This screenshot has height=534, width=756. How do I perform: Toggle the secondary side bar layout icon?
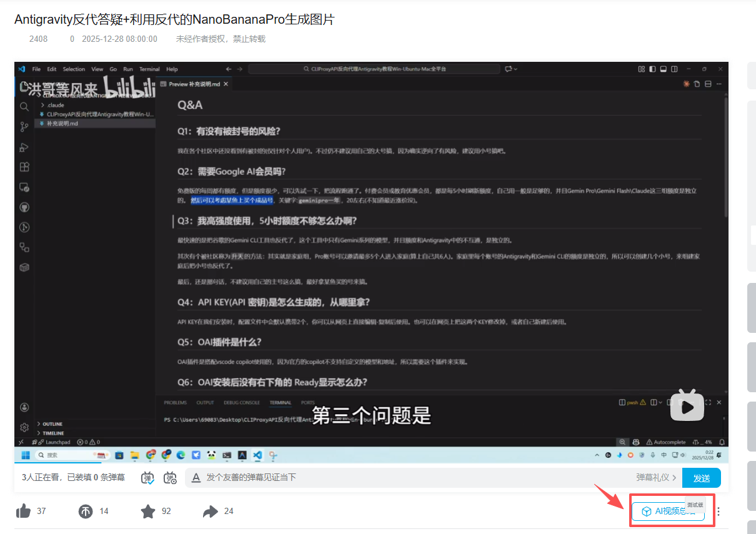coord(674,69)
